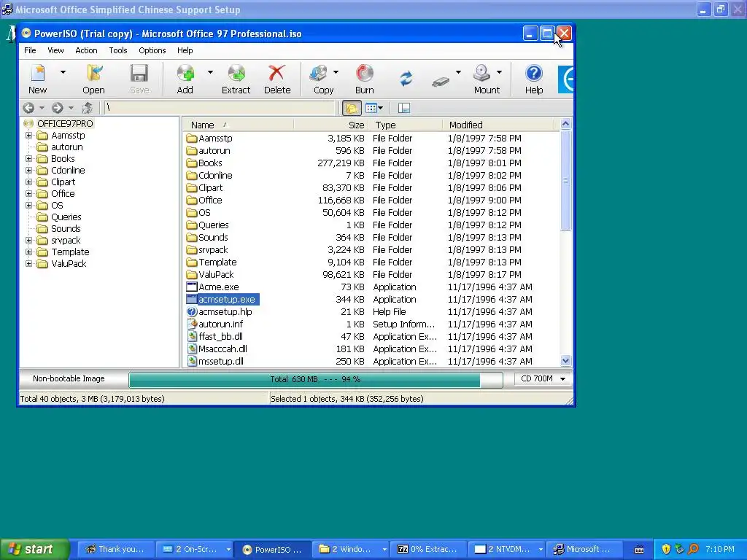747x560 pixels.
Task: Expand the Aamsstp tree node
Action: pyautogui.click(x=28, y=136)
